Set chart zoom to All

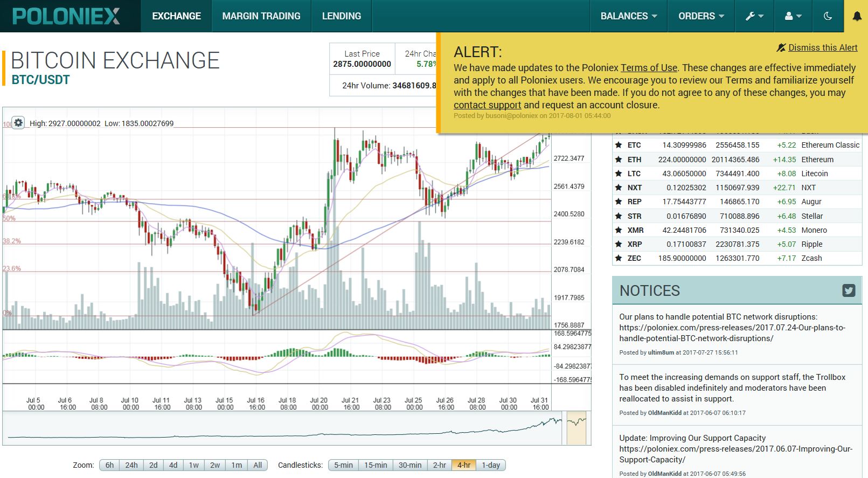click(258, 465)
